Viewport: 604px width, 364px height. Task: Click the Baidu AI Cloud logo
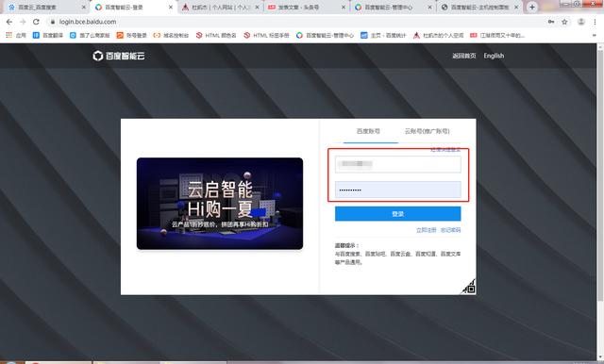click(119, 56)
